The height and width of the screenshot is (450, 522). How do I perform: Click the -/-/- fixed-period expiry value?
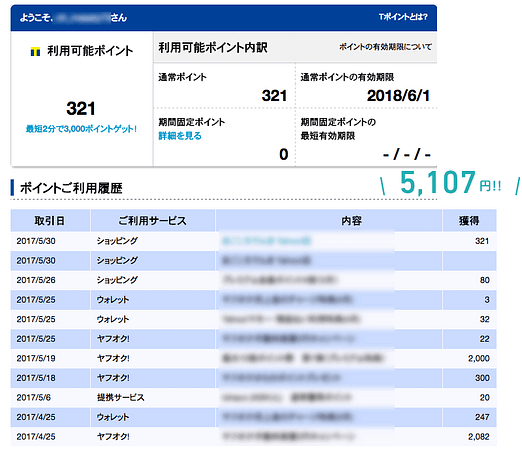(x=407, y=154)
